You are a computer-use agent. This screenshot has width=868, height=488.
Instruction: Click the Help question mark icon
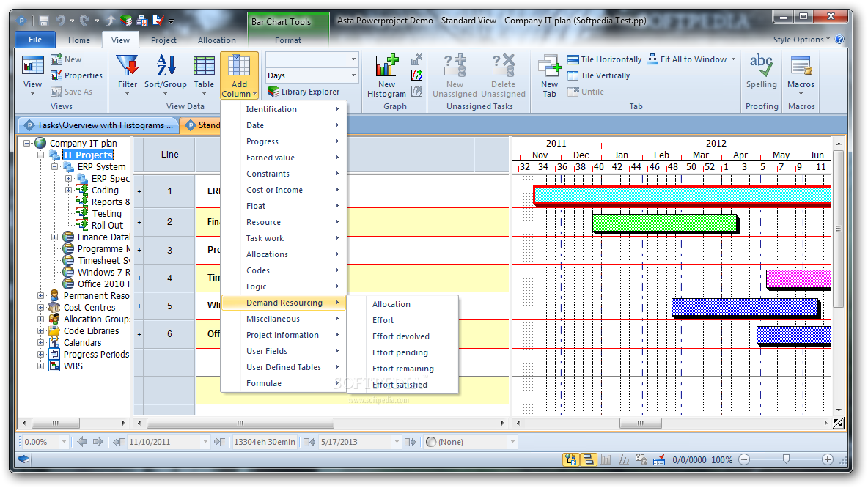pyautogui.click(x=839, y=40)
